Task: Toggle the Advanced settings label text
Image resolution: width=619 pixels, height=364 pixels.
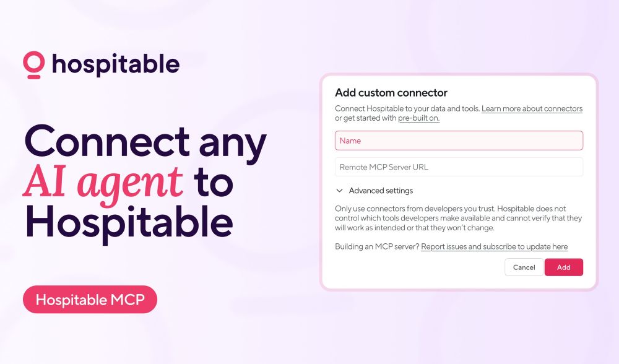Action: click(x=381, y=191)
